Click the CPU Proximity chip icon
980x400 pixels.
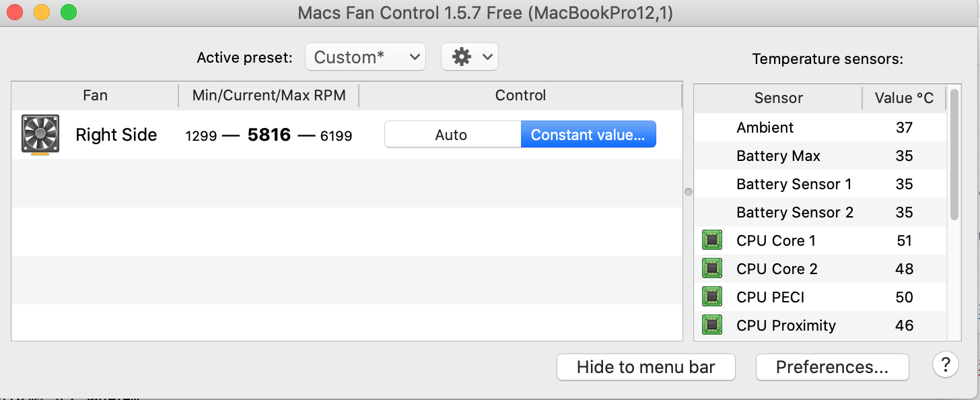click(x=711, y=325)
